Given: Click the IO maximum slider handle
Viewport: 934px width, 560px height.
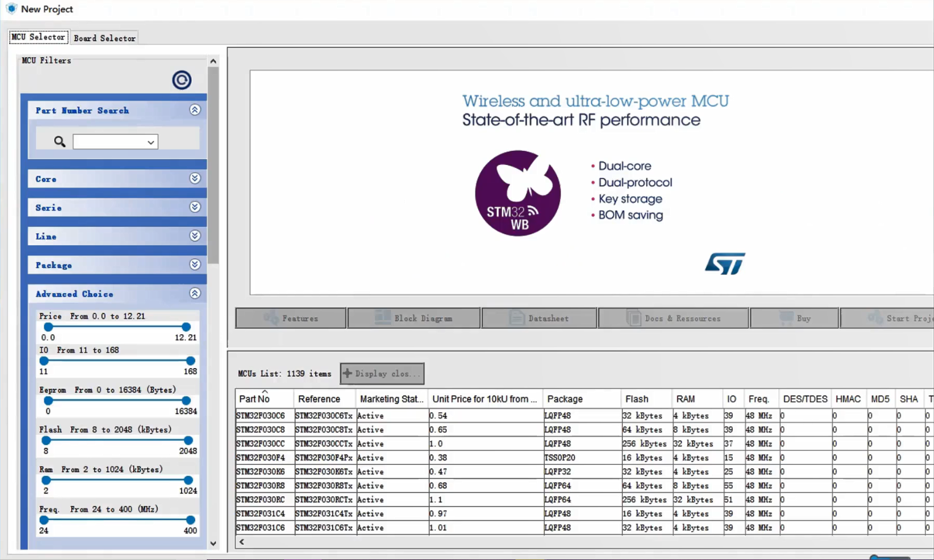Looking at the screenshot, I should point(191,361).
